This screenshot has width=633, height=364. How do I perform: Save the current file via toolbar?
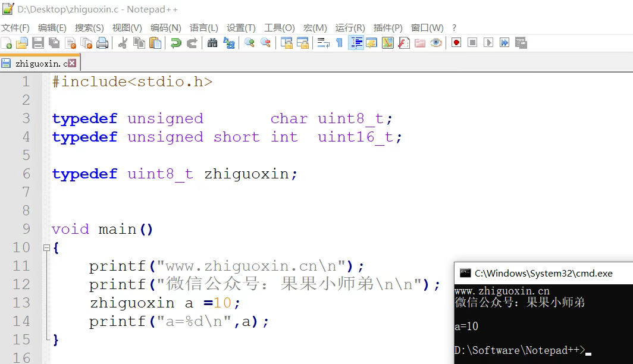(x=38, y=43)
